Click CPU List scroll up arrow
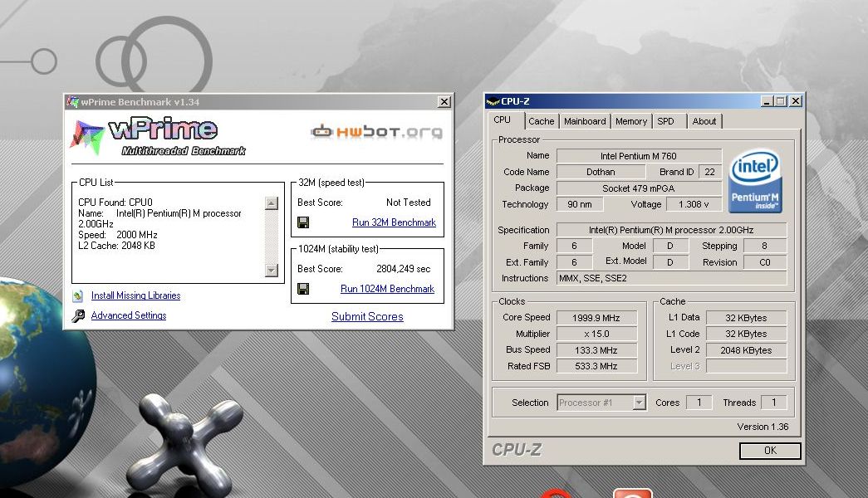 [x=272, y=203]
